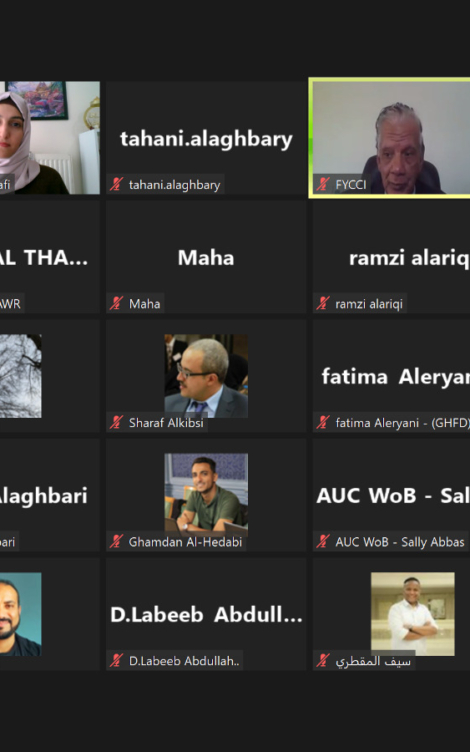Click the tahani.alaghbary participant tile name
Screen dimensions: 470x752
point(206,140)
